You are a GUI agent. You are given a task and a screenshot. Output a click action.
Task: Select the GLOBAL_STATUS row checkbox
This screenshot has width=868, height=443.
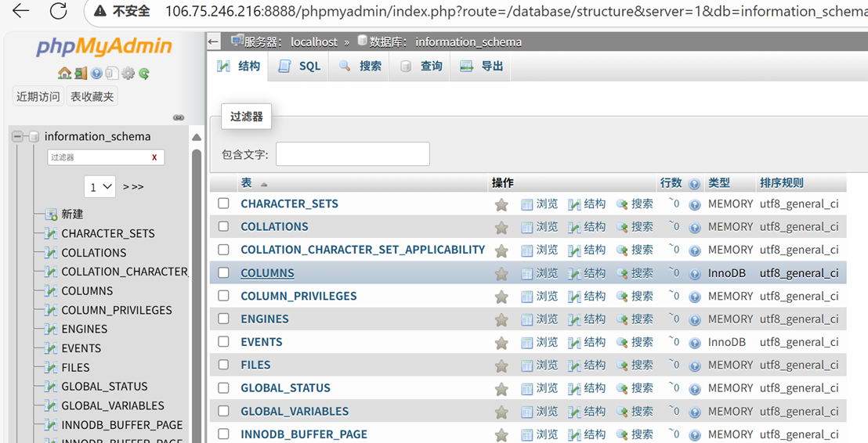[x=224, y=388]
